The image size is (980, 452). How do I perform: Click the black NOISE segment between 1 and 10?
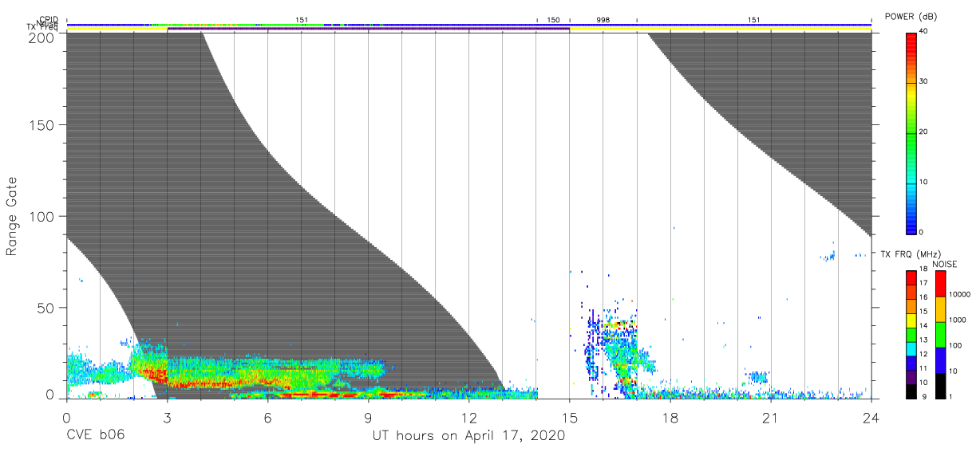941,386
